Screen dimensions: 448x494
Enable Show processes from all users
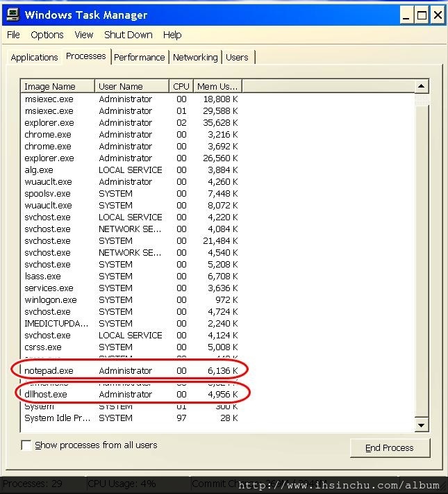[26, 445]
